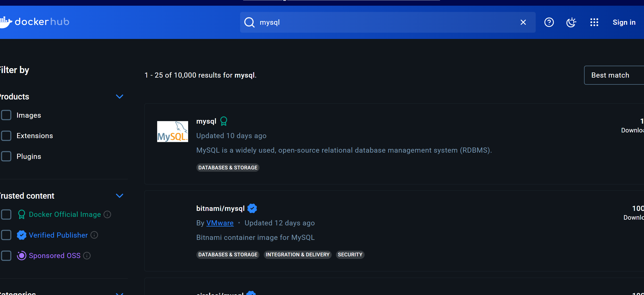Screen dimensions: 644x295
Task: Check the Extensions filter checkbox
Action: 6,136
